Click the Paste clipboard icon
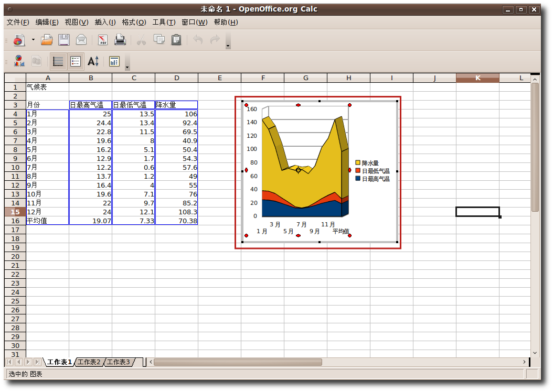Screen dimensions: 553x392 pyautogui.click(x=176, y=40)
